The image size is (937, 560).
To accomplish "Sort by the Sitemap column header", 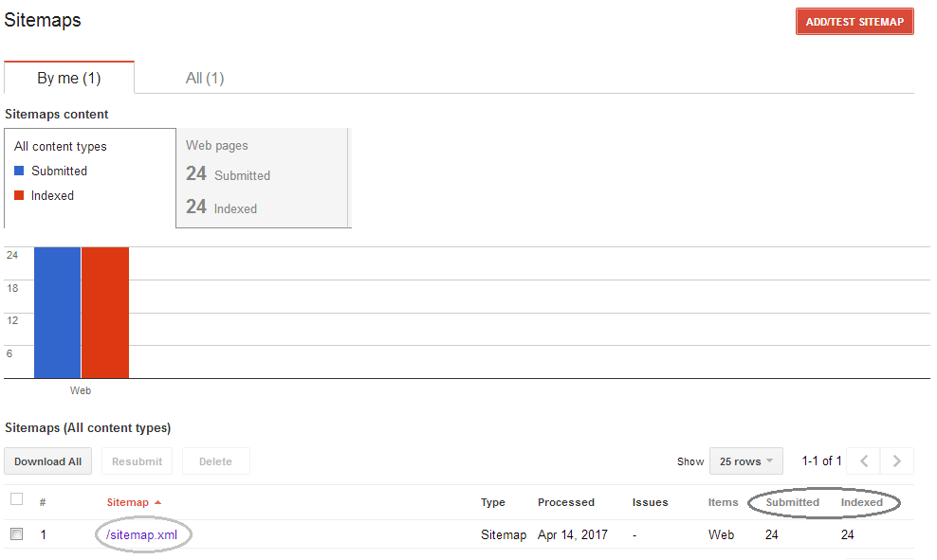I will pyautogui.click(x=128, y=502).
